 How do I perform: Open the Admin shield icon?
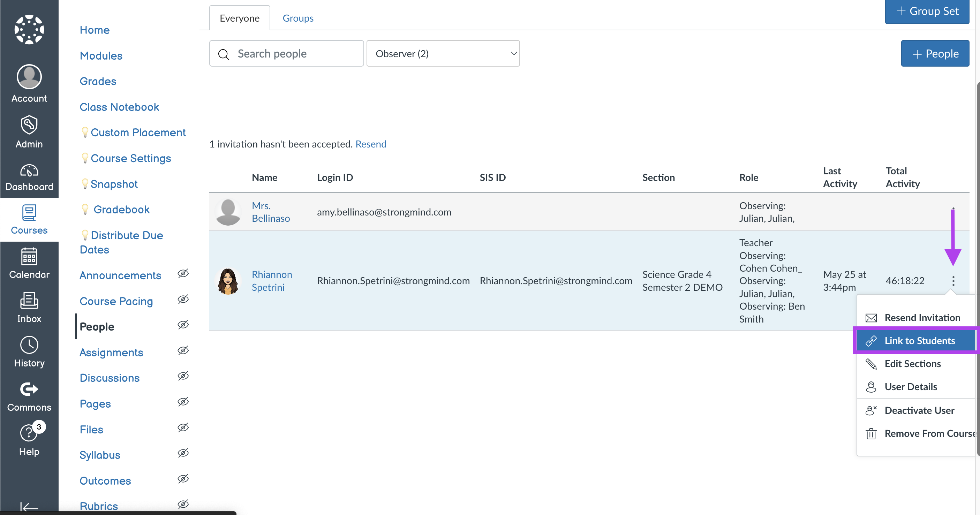[x=29, y=125]
